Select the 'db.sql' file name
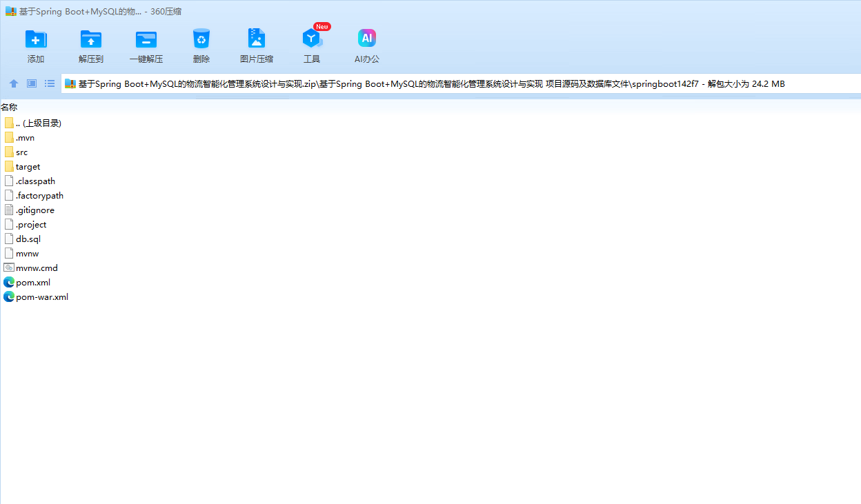The image size is (861, 504). pos(28,239)
